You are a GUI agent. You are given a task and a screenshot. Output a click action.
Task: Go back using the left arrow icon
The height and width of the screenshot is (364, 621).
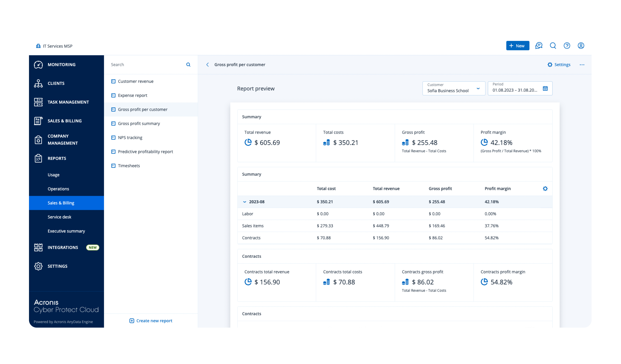click(208, 64)
